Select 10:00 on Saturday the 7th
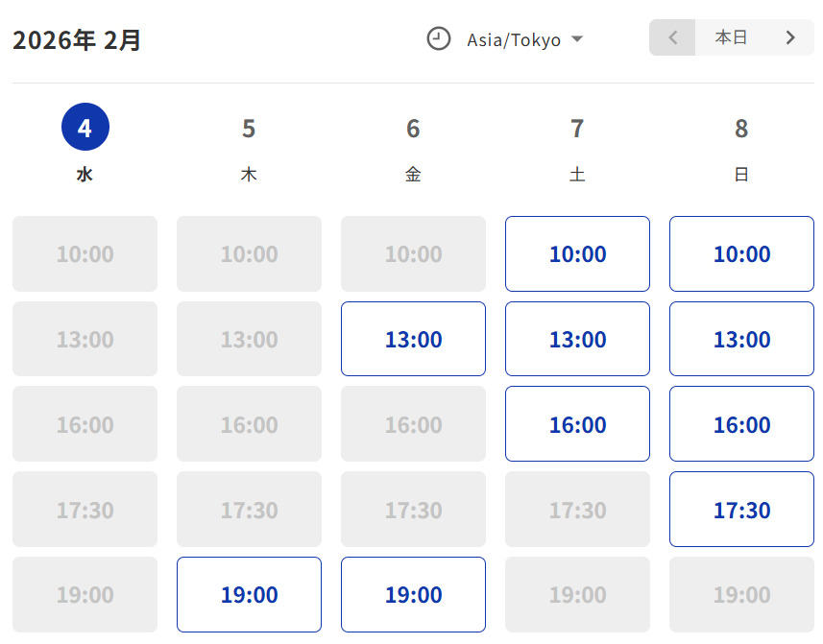 577,254
